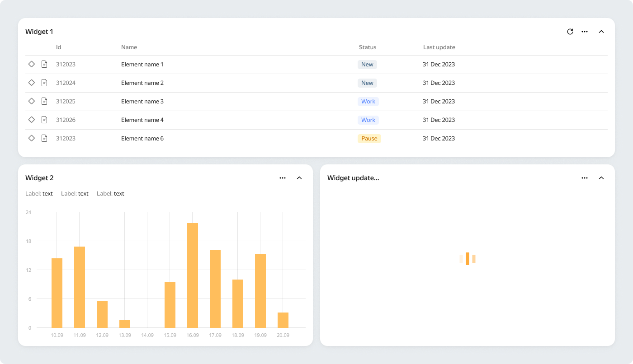The width and height of the screenshot is (633, 364).
Task: Open options menu of Widget update panel
Action: [x=585, y=178]
